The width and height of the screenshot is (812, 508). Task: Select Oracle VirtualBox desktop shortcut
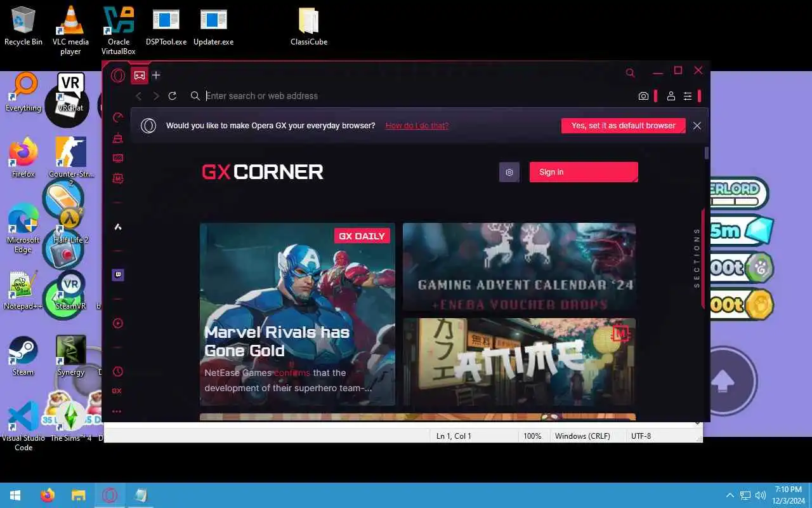click(x=119, y=30)
